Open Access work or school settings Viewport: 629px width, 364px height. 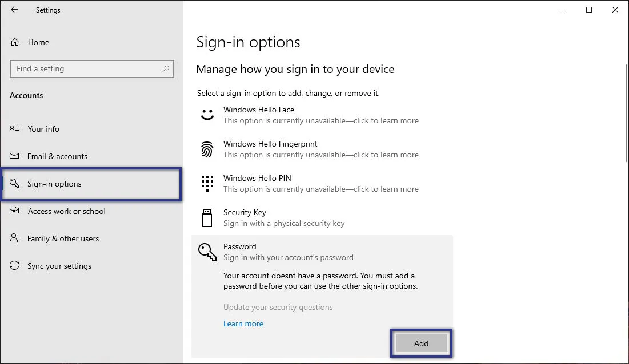point(67,211)
